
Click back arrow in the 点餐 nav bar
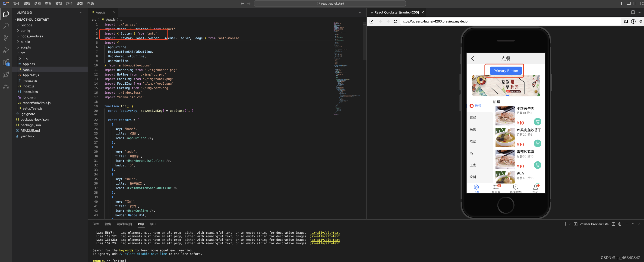pyautogui.click(x=472, y=59)
